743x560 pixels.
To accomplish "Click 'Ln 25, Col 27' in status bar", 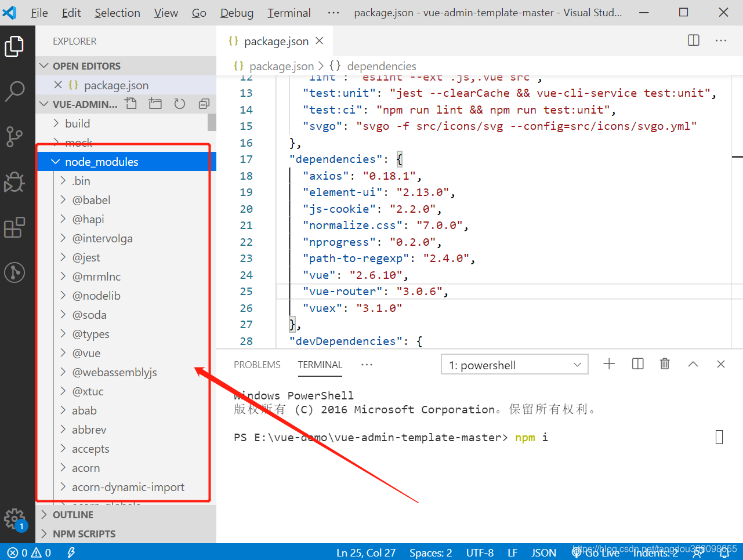I will (366, 552).
